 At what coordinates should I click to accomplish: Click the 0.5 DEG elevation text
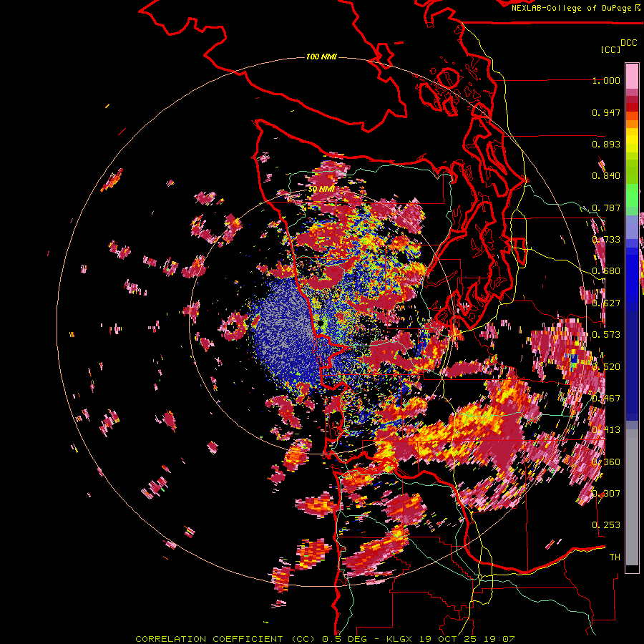coord(345,639)
